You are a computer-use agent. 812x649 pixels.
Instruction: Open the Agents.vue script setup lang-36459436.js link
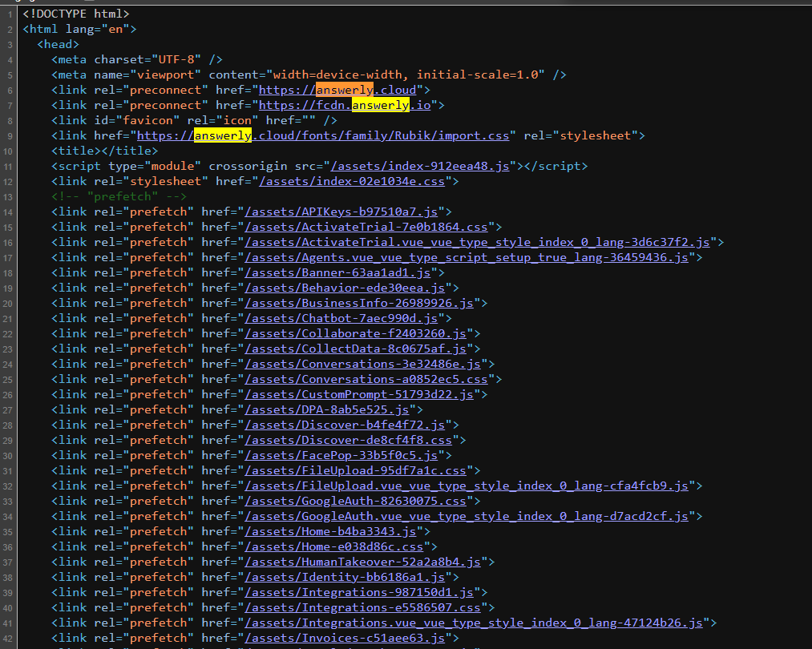467,257
